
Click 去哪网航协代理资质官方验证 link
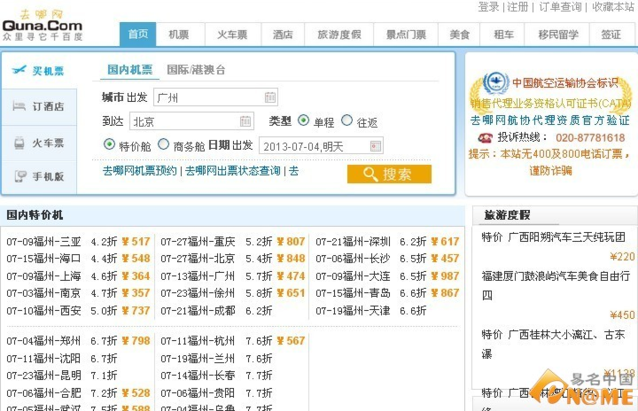coord(550,120)
